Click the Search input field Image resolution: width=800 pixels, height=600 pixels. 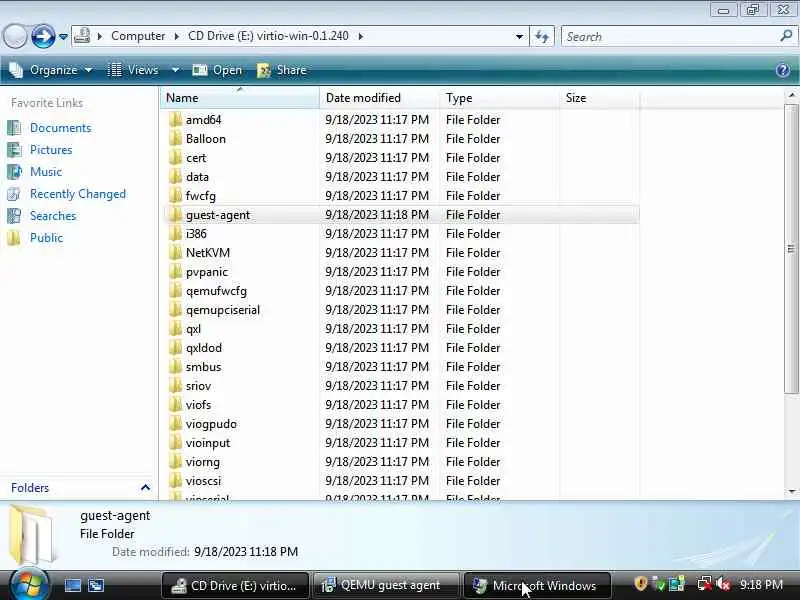670,36
